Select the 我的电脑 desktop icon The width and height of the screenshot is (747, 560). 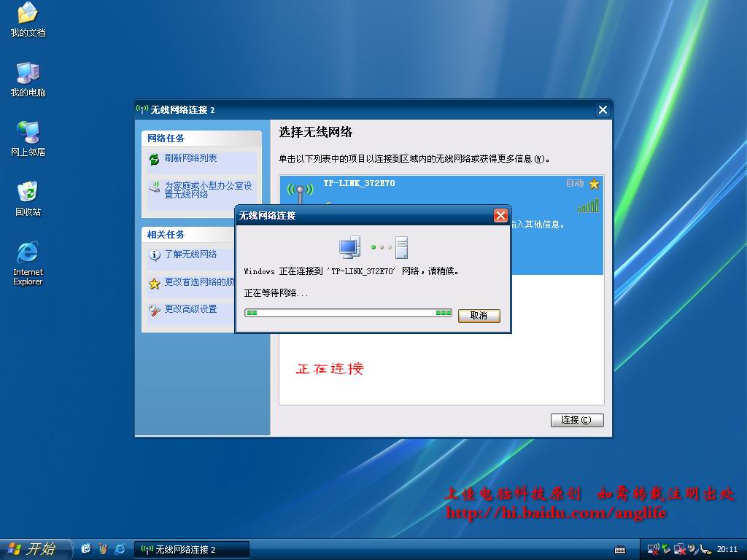click(x=28, y=79)
